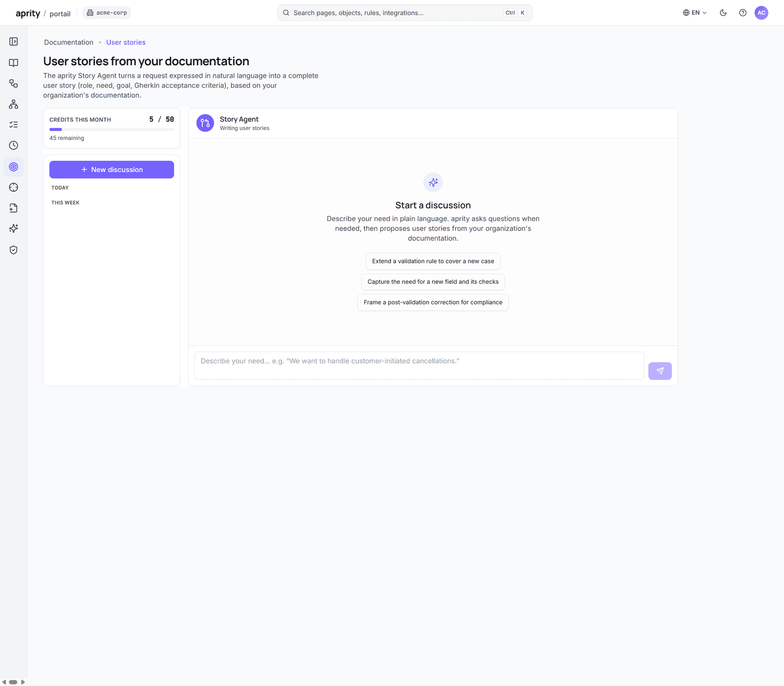Click the portail link in header
784x686 pixels.
click(x=60, y=14)
